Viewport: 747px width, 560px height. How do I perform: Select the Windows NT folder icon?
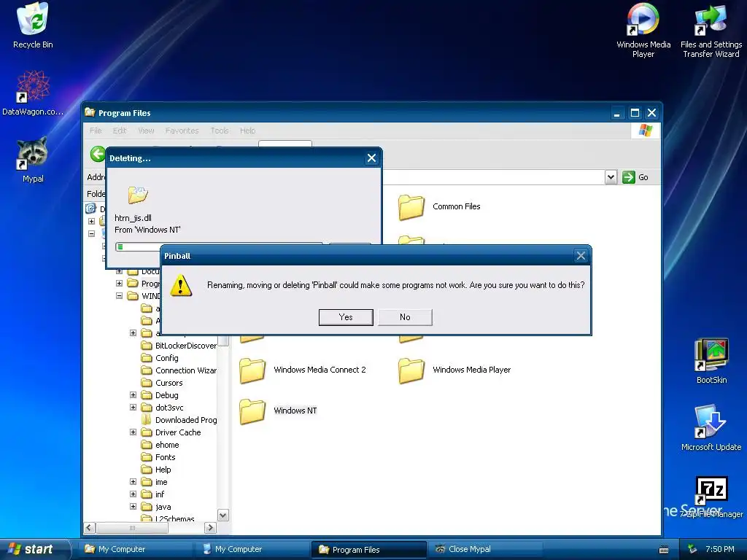[252, 411]
